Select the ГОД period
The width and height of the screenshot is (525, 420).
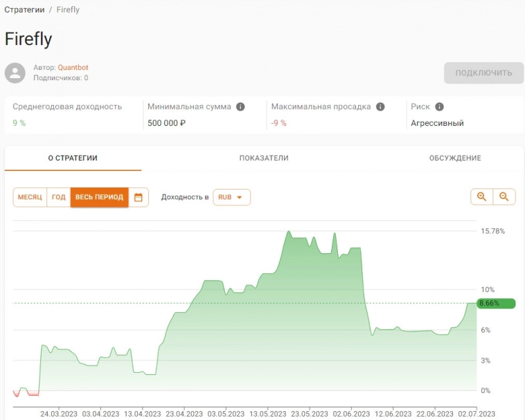59,197
